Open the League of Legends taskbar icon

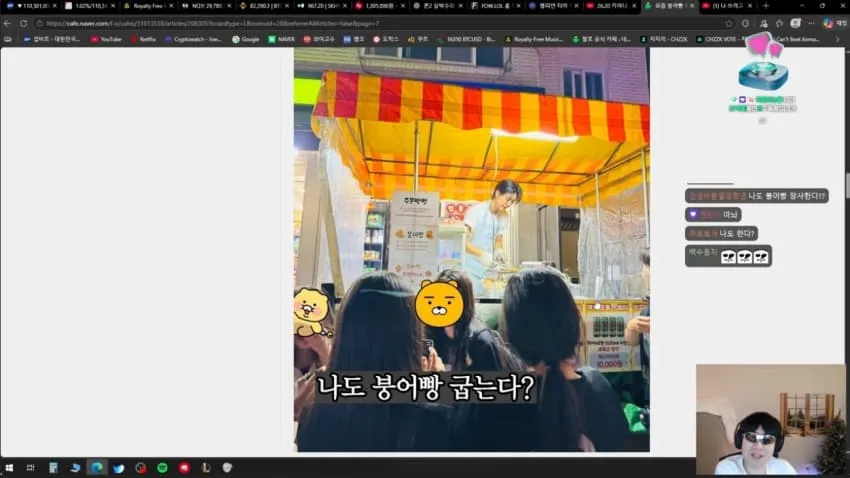pos(206,468)
